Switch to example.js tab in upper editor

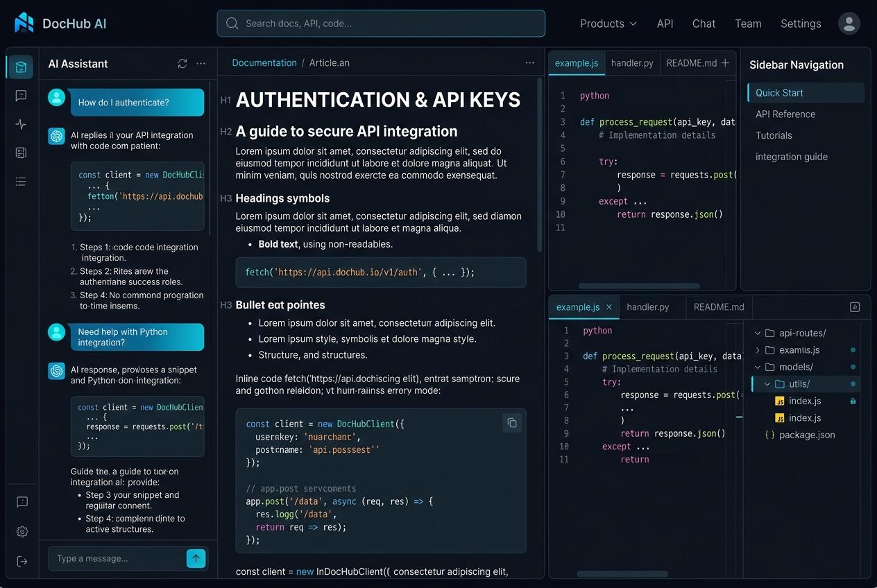[x=577, y=63]
